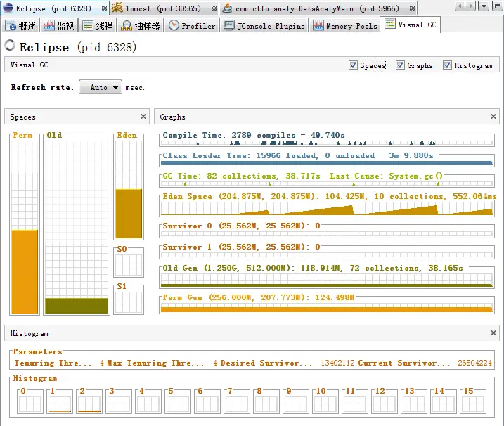The height and width of the screenshot is (426, 504).
Task: Open the Memory Pools tab
Action: coord(345,25)
